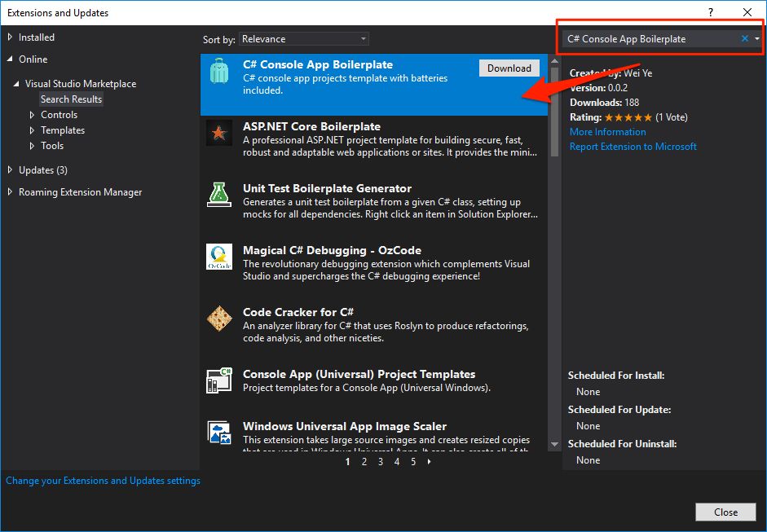Image resolution: width=767 pixels, height=532 pixels.
Task: Click inside the extension search field
Action: [648, 39]
